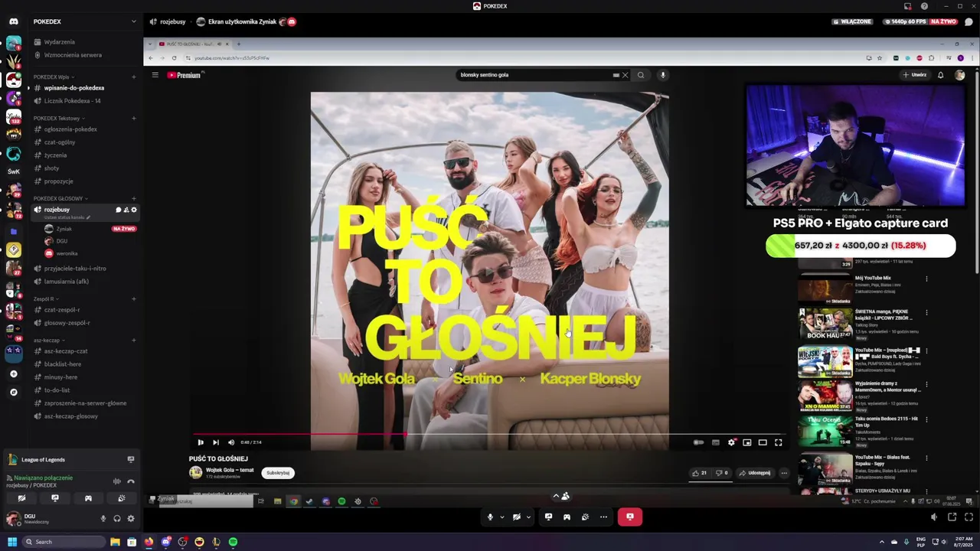Toggle YouTube autoplay switch
Screen dimensions: 980x551
coord(698,442)
